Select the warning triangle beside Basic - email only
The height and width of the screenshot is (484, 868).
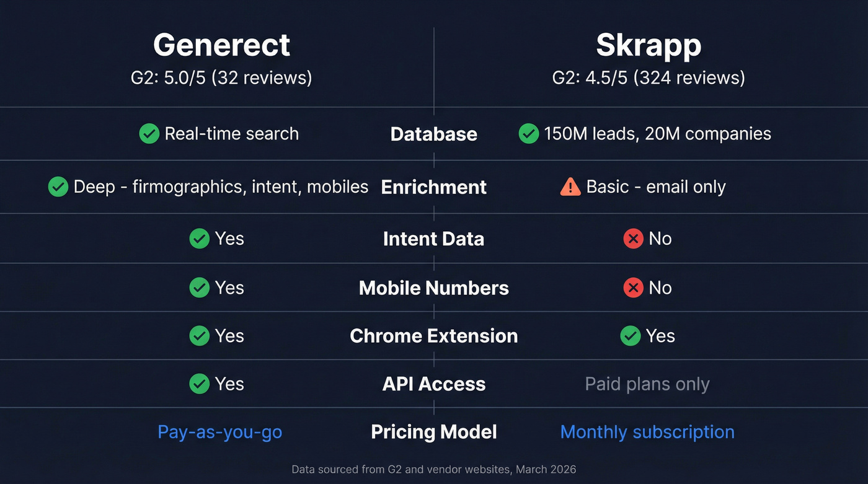[x=570, y=187]
